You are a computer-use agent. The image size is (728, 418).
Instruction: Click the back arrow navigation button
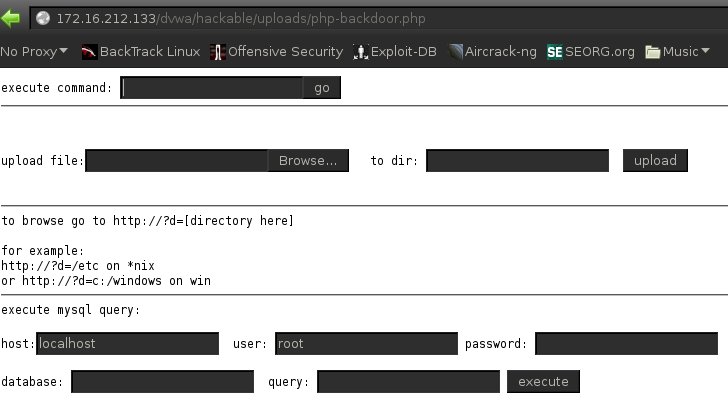click(x=10, y=19)
